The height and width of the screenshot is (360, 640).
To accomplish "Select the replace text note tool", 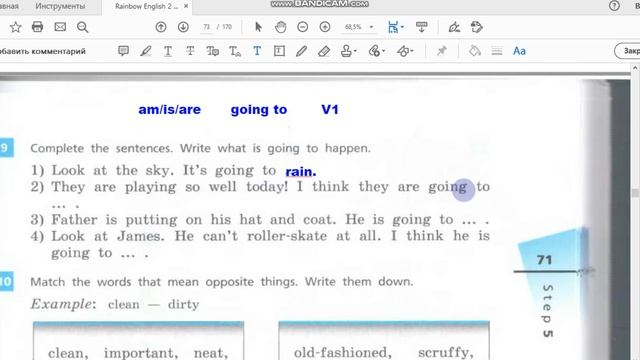I will [x=212, y=51].
